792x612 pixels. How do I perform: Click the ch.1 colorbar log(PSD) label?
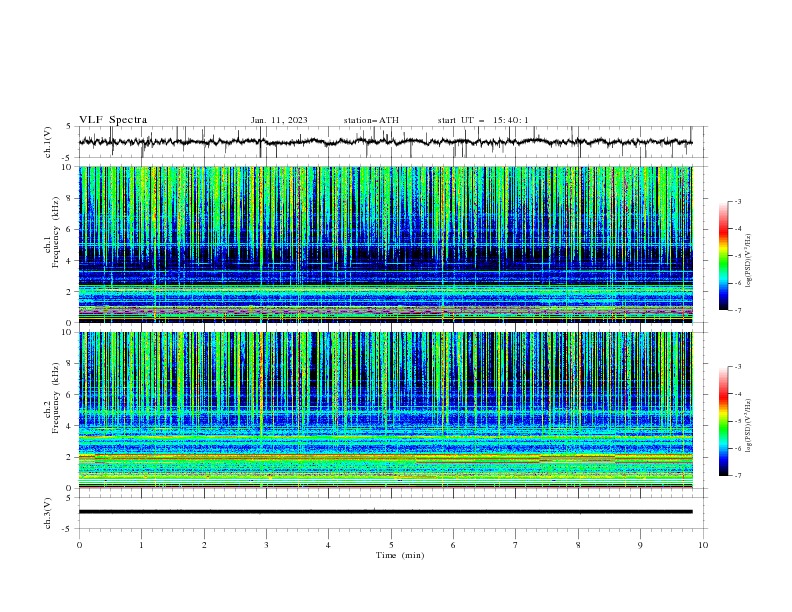748,261
